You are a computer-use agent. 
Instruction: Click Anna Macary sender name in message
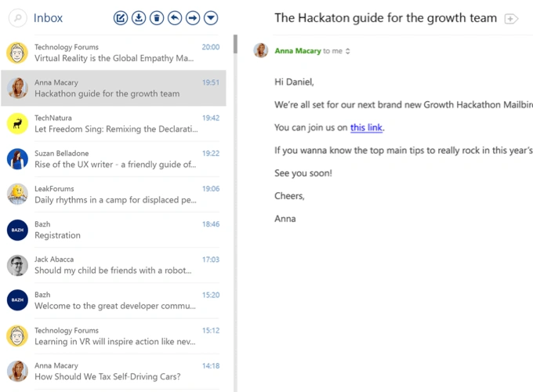click(x=297, y=51)
